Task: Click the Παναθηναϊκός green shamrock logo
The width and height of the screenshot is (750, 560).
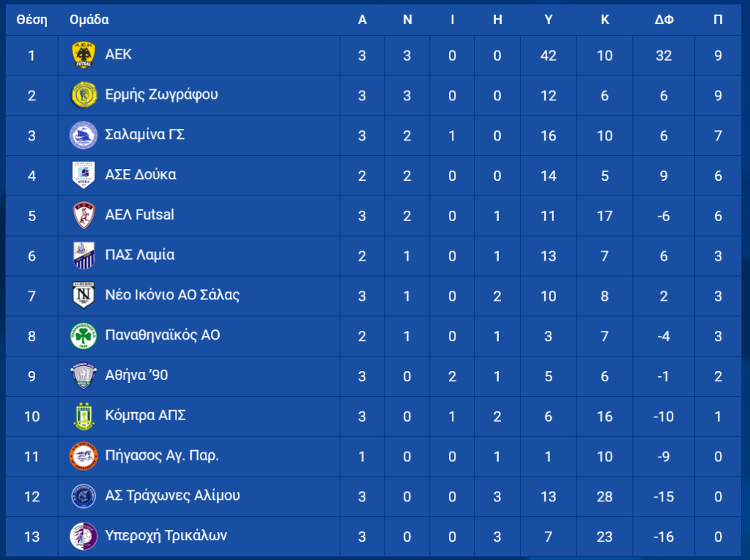Action: [83, 336]
